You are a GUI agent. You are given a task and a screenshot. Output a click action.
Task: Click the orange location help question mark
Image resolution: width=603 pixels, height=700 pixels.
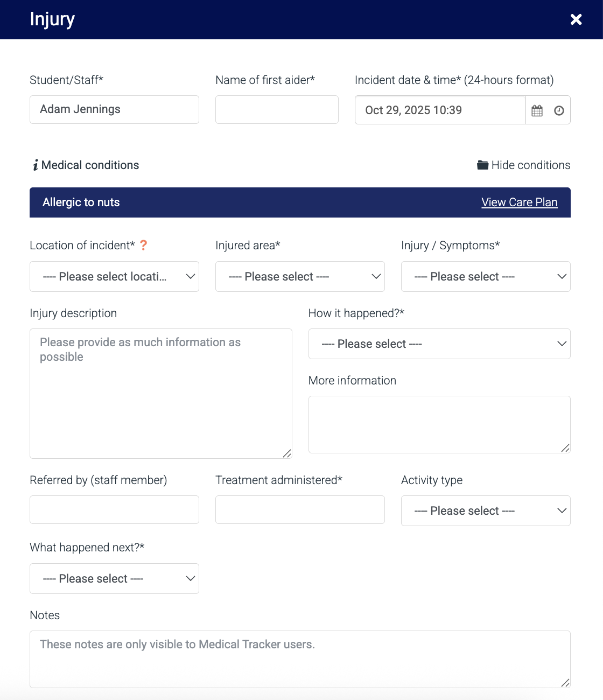pos(143,245)
